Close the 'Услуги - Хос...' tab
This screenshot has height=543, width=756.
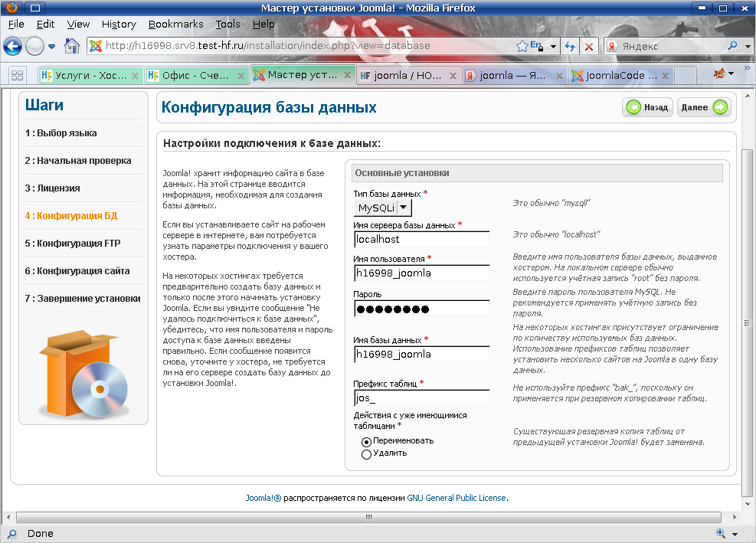pyautogui.click(x=135, y=76)
